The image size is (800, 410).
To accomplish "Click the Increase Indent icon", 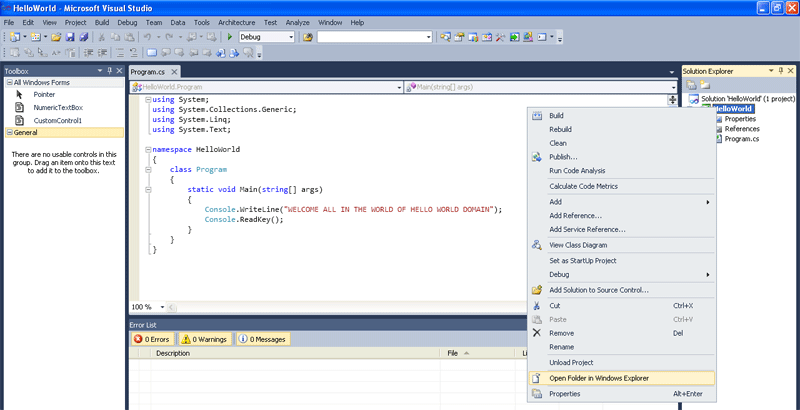I will (102, 52).
